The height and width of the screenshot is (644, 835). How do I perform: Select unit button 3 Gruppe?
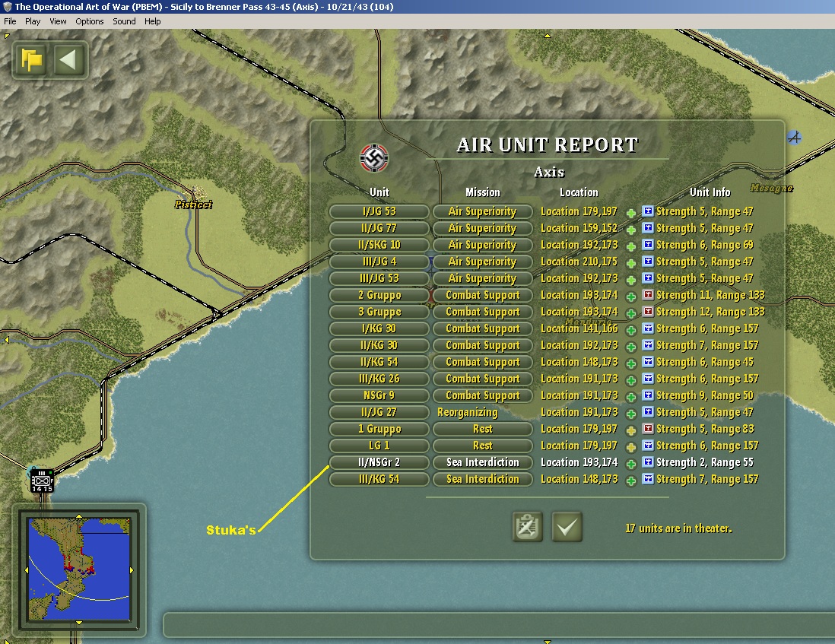point(379,312)
